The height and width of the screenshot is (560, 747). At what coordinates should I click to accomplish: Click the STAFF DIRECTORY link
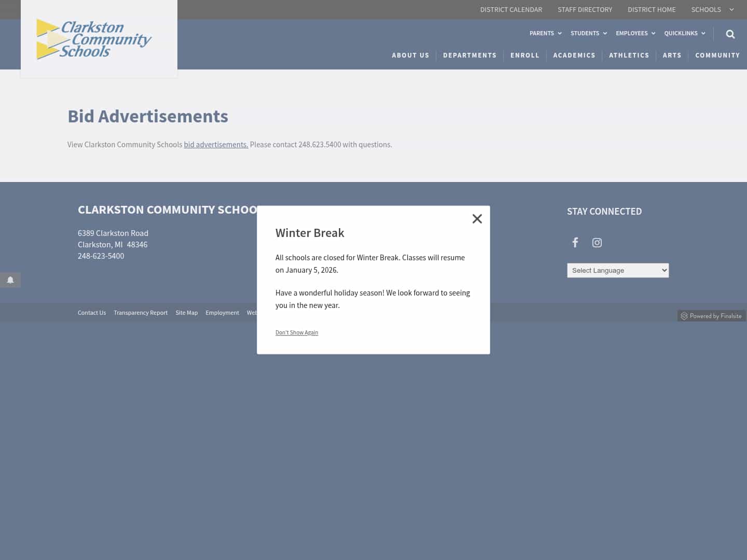(585, 9)
